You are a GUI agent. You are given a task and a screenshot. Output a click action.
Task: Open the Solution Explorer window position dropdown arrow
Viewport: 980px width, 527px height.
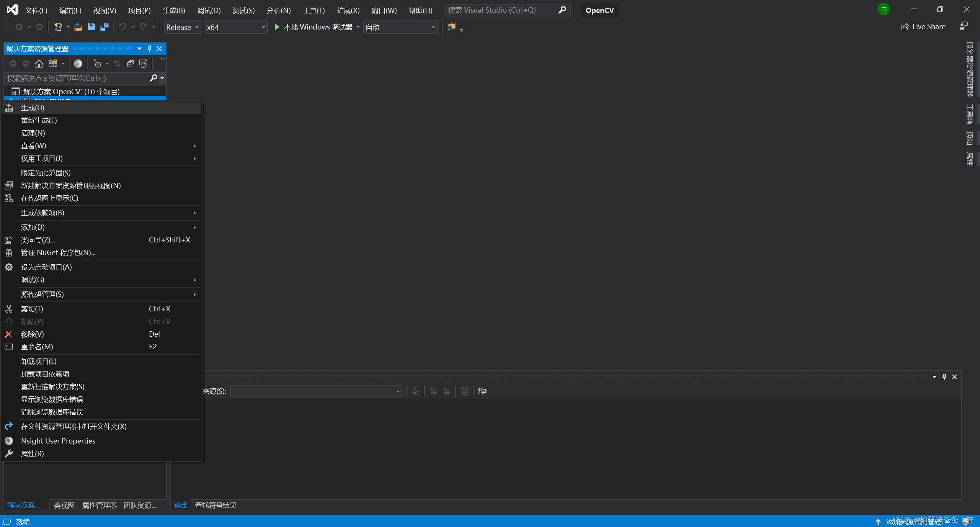tap(139, 49)
